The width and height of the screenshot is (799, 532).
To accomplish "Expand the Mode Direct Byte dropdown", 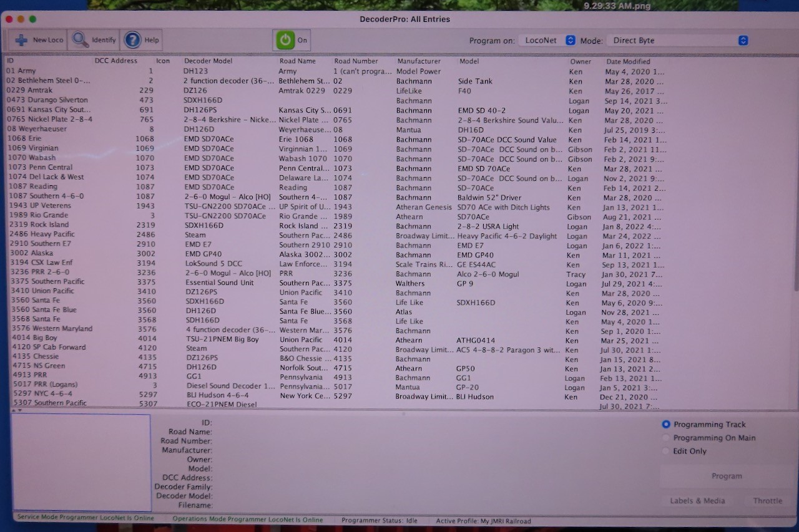I will (677, 41).
